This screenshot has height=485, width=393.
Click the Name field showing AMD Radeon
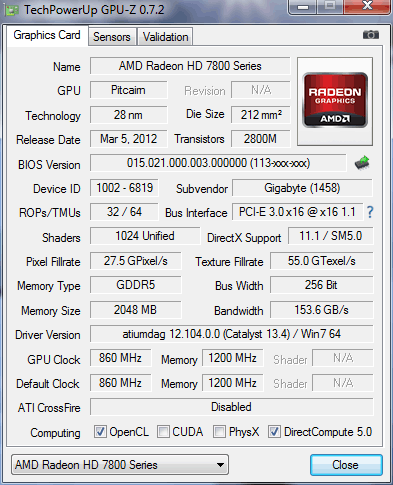[x=190, y=66]
